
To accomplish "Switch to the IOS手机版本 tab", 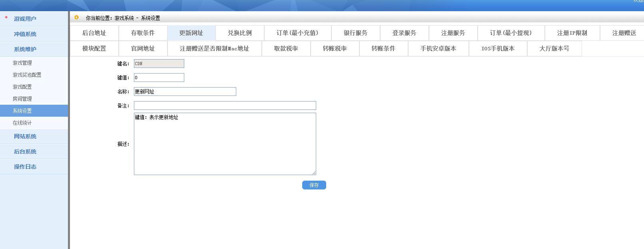I will tap(498, 49).
